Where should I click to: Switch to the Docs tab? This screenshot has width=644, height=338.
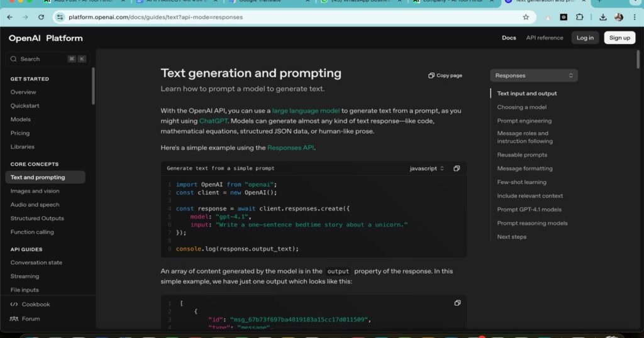tap(509, 38)
